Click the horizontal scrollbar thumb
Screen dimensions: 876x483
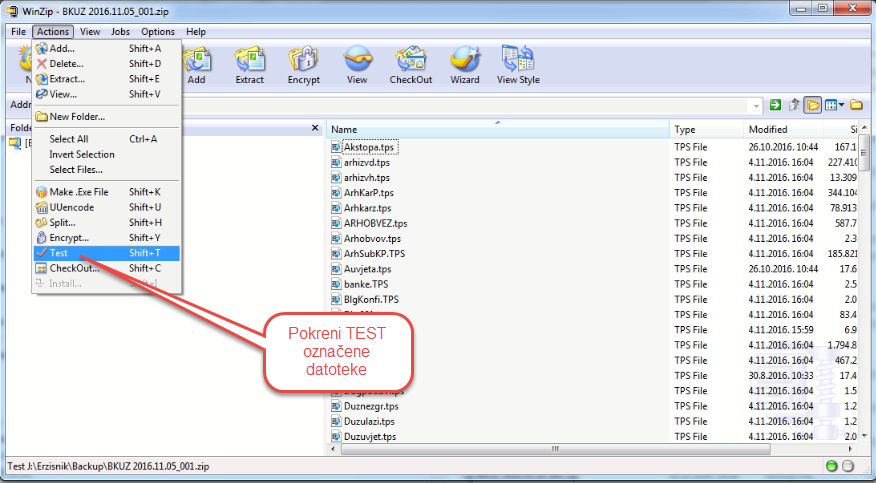pos(555,448)
